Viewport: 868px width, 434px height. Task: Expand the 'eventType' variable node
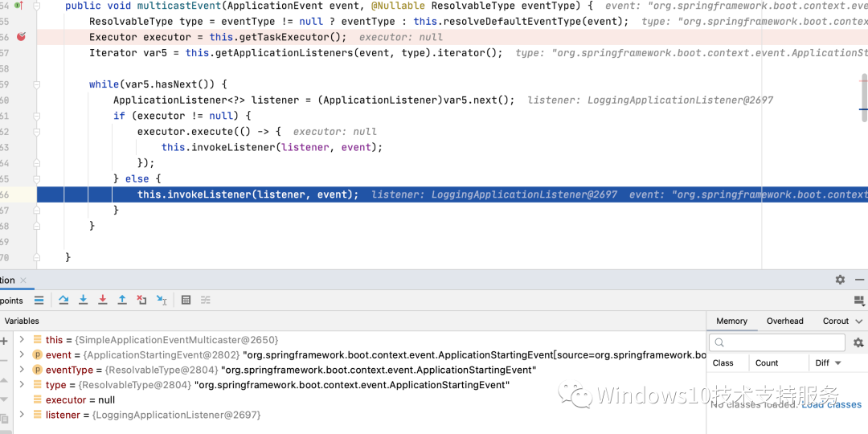[22, 369]
